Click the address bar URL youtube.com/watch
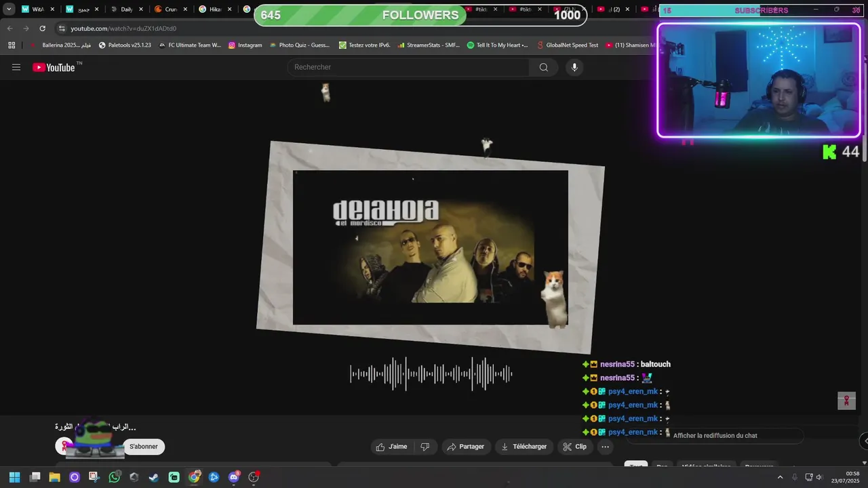Screen dimensions: 868x488 (x=123, y=28)
